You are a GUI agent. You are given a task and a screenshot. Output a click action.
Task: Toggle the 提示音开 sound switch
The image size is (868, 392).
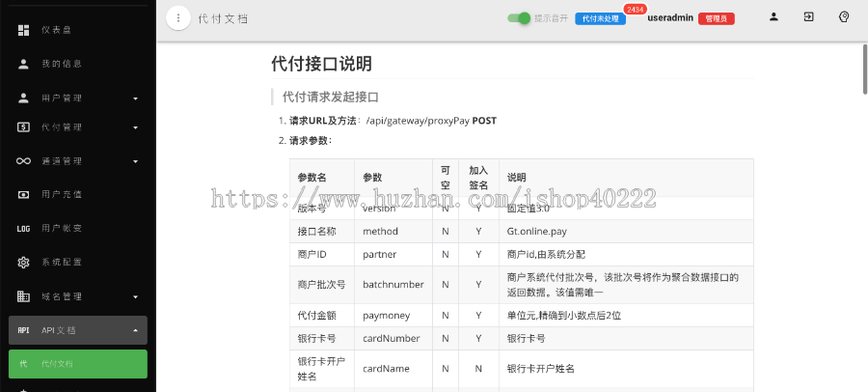520,18
